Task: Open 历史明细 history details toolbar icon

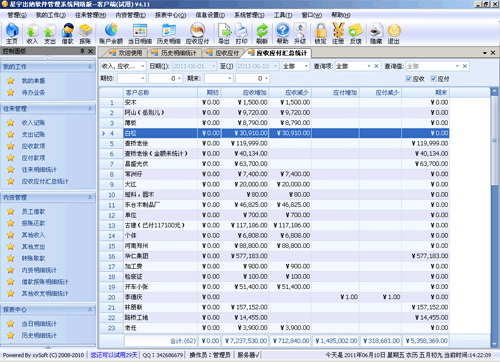Action: click(x=169, y=33)
